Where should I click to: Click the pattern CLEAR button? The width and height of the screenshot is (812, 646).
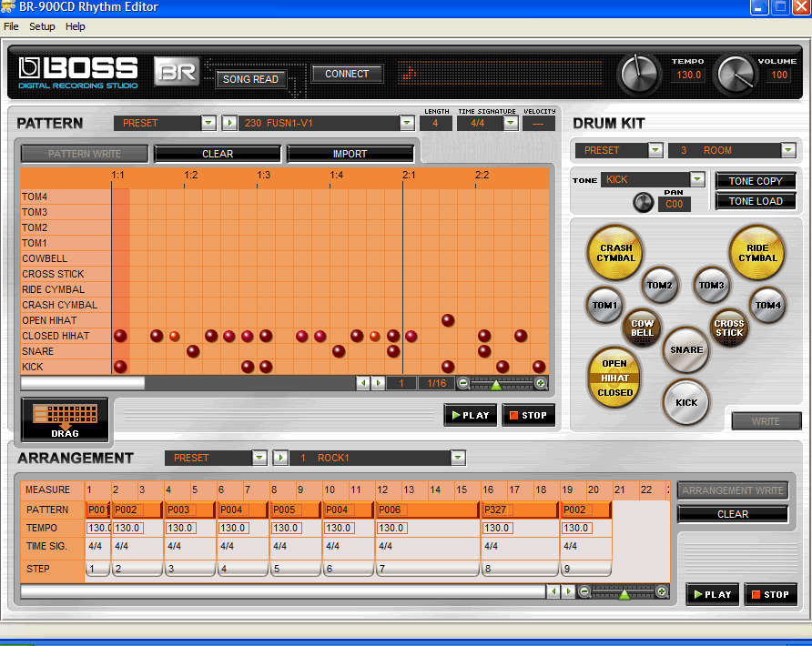click(218, 154)
